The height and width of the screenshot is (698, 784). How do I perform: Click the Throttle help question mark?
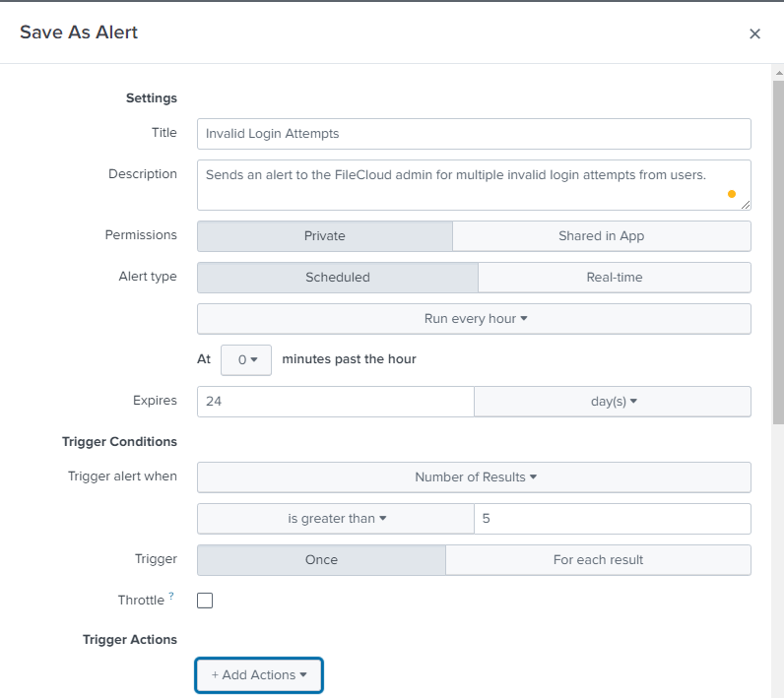click(171, 597)
